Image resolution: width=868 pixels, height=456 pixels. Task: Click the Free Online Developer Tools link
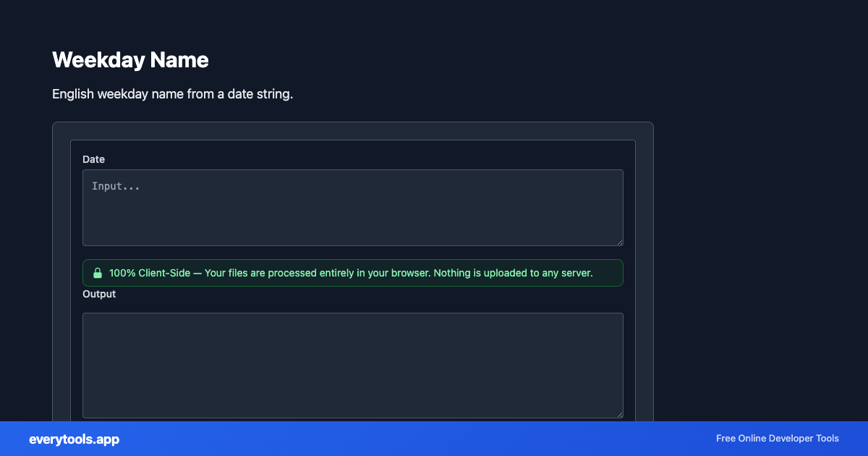[x=778, y=439]
